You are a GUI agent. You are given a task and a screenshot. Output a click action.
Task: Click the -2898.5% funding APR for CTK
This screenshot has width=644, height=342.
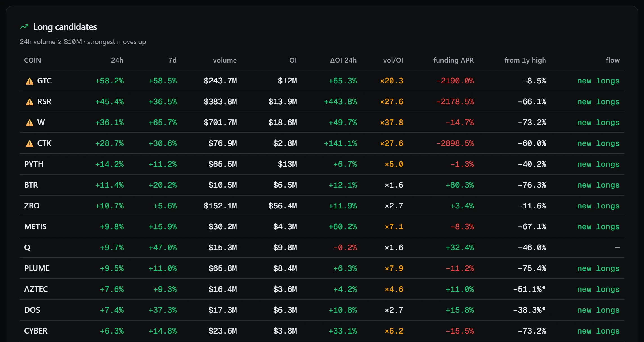pyautogui.click(x=455, y=144)
